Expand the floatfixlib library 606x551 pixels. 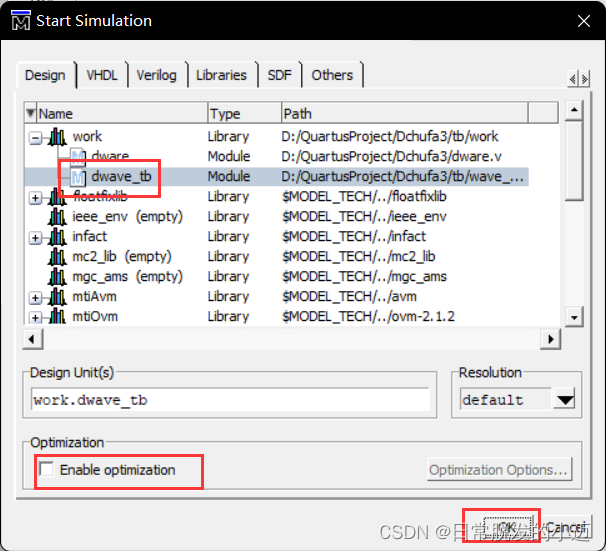pos(35,198)
